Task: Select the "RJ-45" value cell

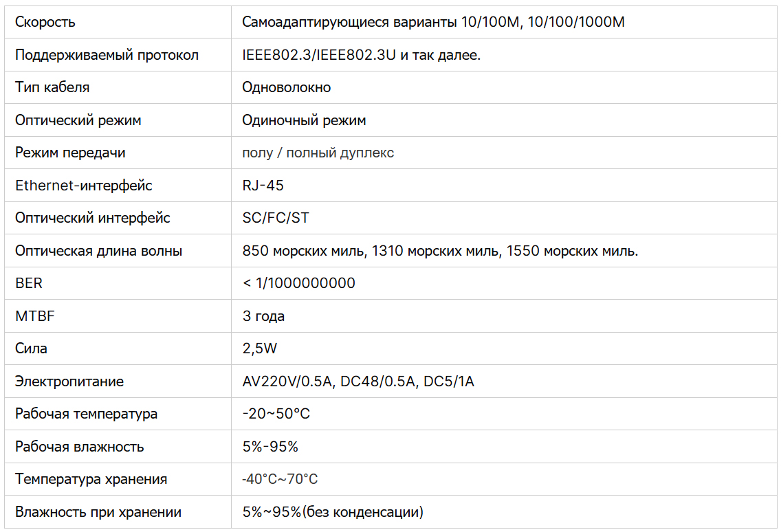Action: [263, 186]
